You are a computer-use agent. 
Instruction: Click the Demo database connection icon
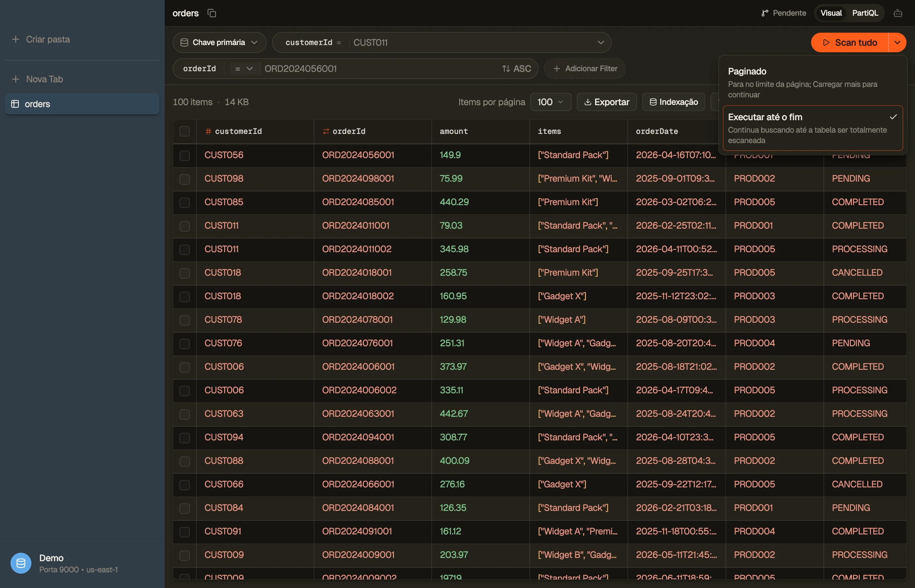coord(21,563)
